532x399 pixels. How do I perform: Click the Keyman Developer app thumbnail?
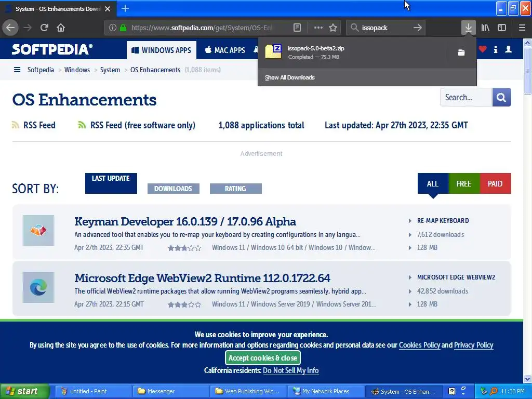[x=38, y=231]
